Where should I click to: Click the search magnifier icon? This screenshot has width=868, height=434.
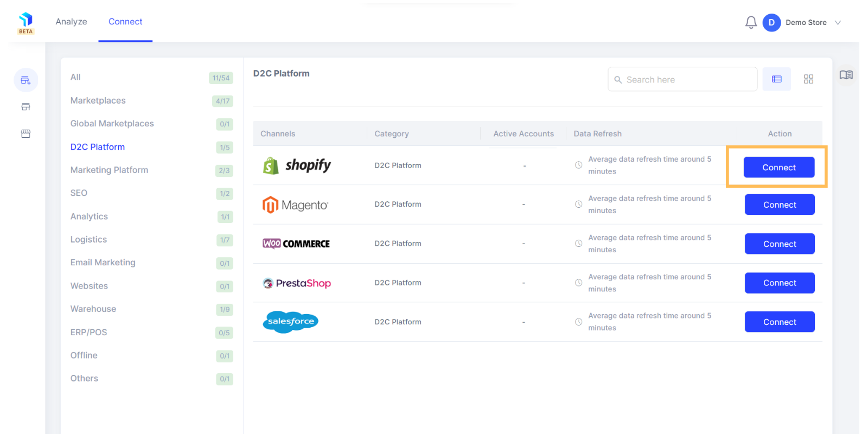click(618, 80)
